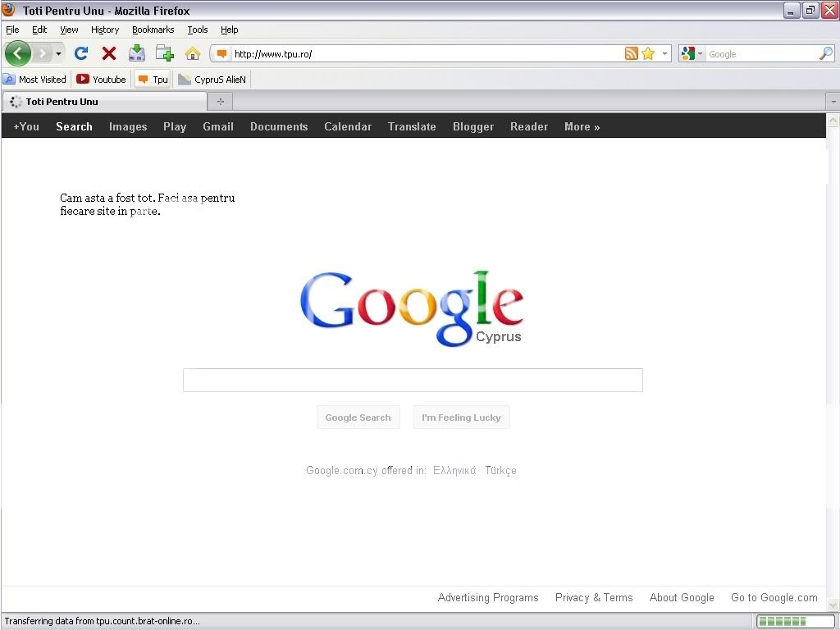The image size is (840, 630).
Task: Open Reader in the Google bar
Action: (x=529, y=126)
